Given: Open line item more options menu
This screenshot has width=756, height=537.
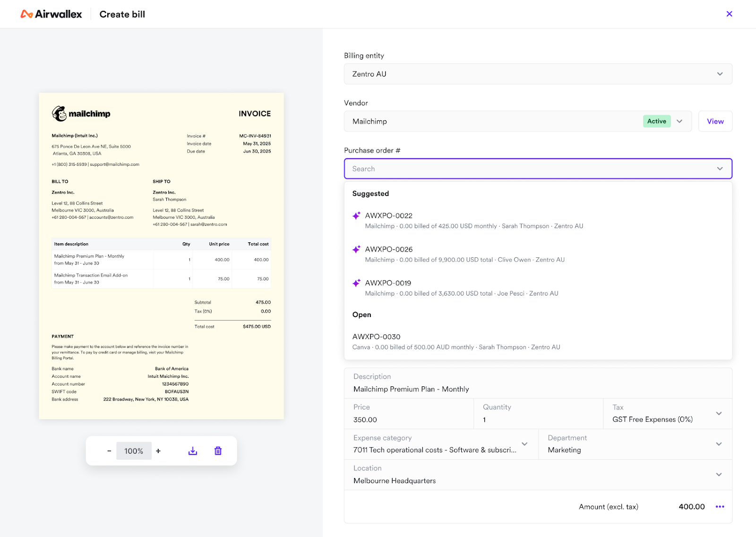Looking at the screenshot, I should click(x=720, y=507).
